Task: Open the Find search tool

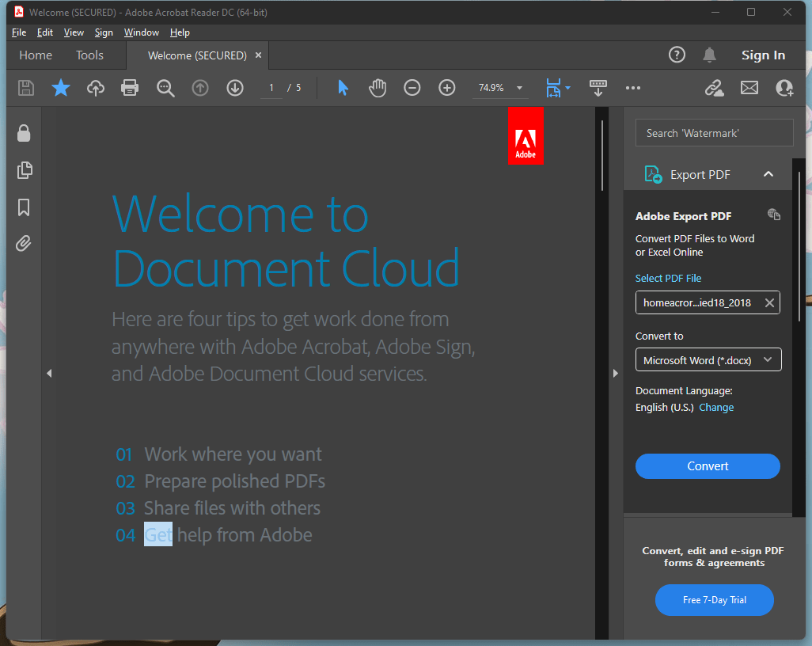Action: [165, 88]
